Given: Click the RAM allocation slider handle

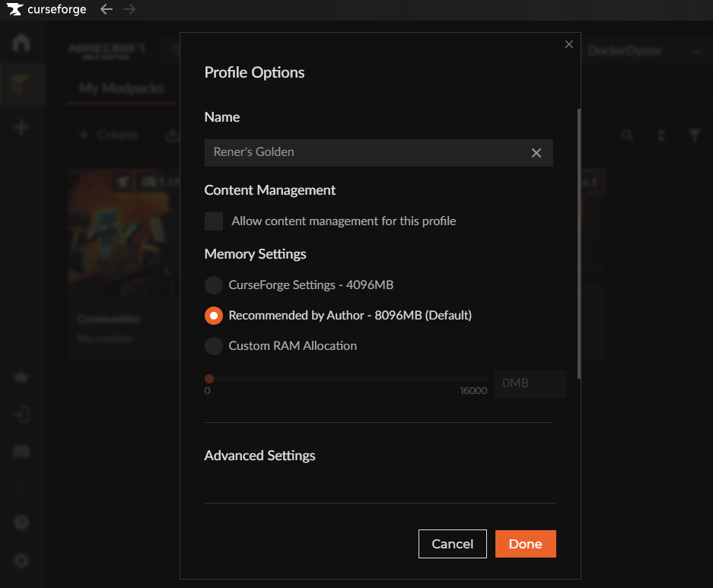Looking at the screenshot, I should click(209, 379).
